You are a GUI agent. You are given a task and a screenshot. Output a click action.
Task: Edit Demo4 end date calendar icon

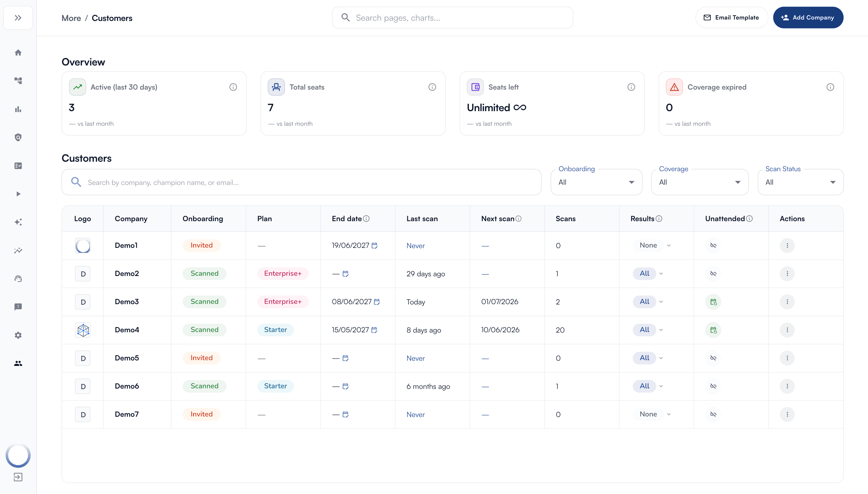[375, 330]
